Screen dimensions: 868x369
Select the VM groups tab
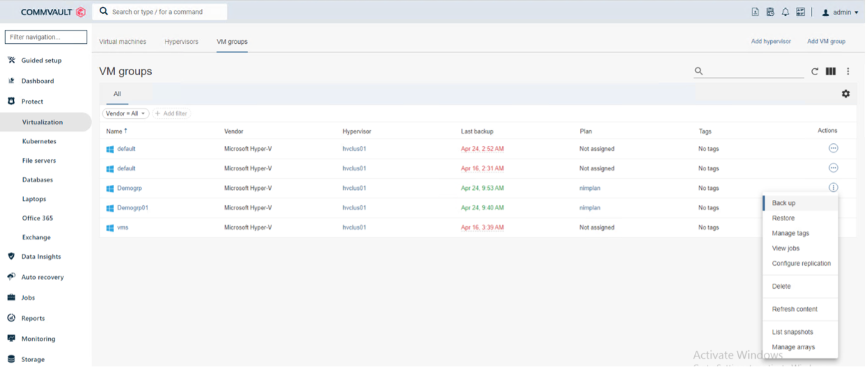tap(232, 42)
